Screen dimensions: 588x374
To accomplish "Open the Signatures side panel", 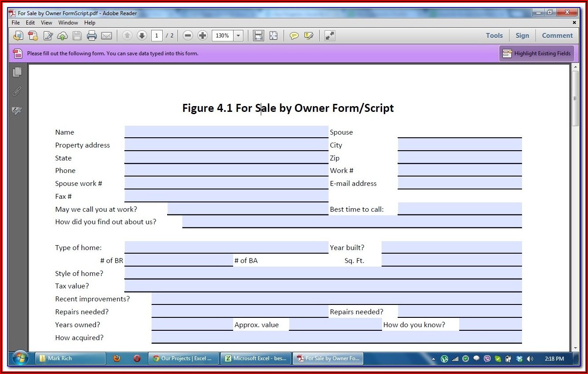I will click(17, 111).
